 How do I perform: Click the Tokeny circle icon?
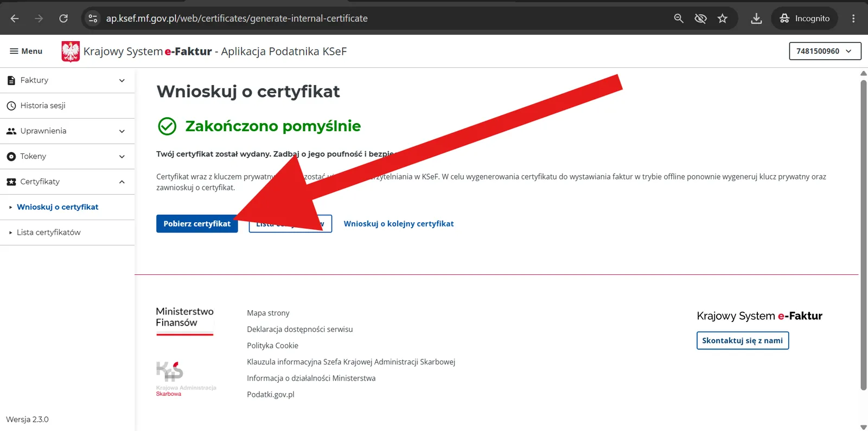pyautogui.click(x=11, y=156)
